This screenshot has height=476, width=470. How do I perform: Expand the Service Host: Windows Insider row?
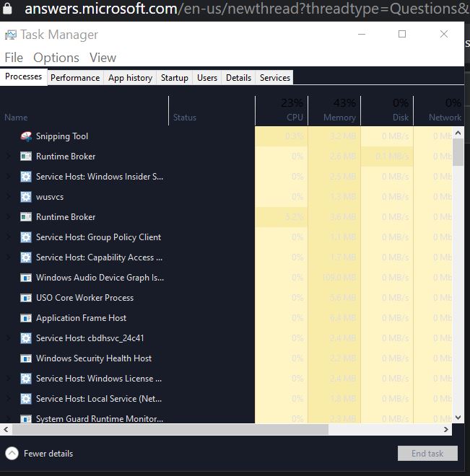point(9,177)
